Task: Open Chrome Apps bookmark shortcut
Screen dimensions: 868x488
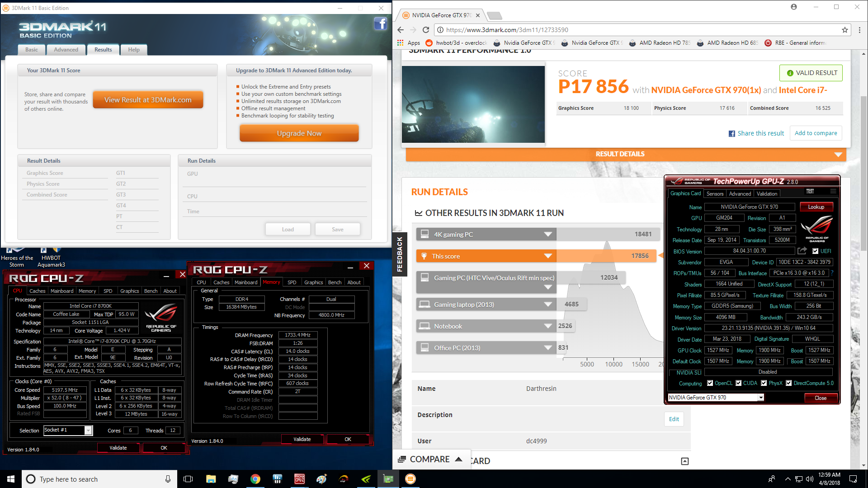Action: point(409,43)
